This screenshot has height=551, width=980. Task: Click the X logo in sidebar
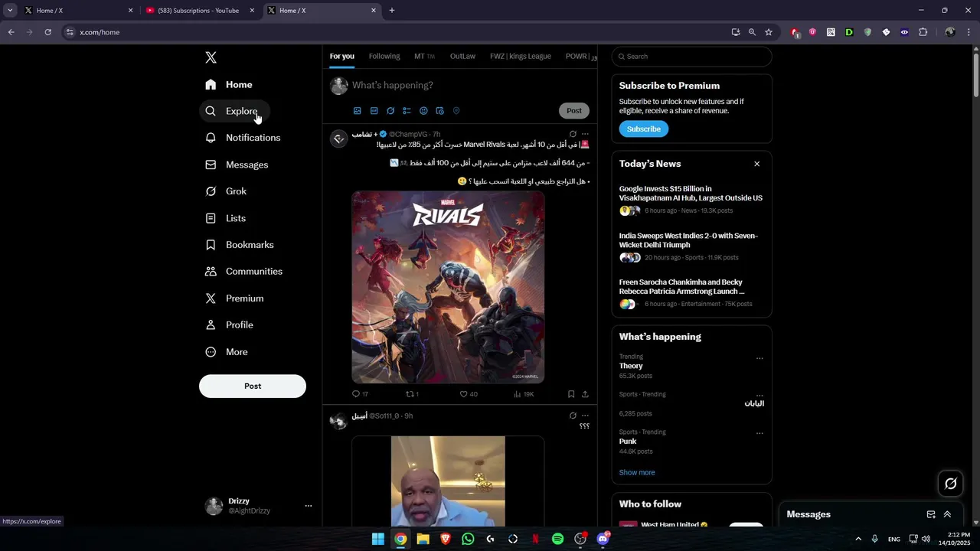(x=211, y=57)
